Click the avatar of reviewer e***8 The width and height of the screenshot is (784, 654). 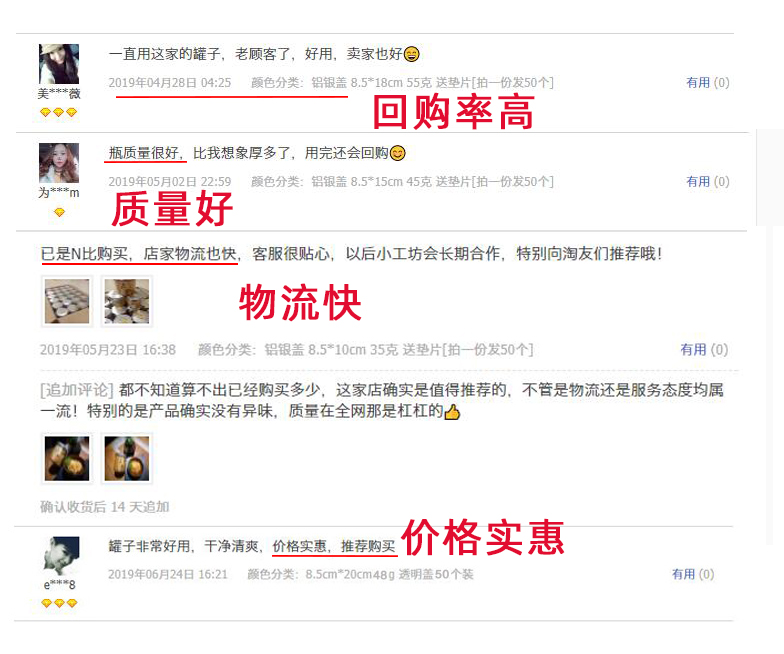pos(62,556)
